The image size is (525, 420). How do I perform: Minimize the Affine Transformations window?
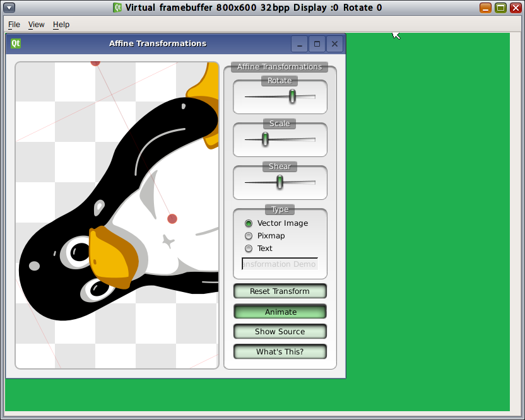click(298, 44)
